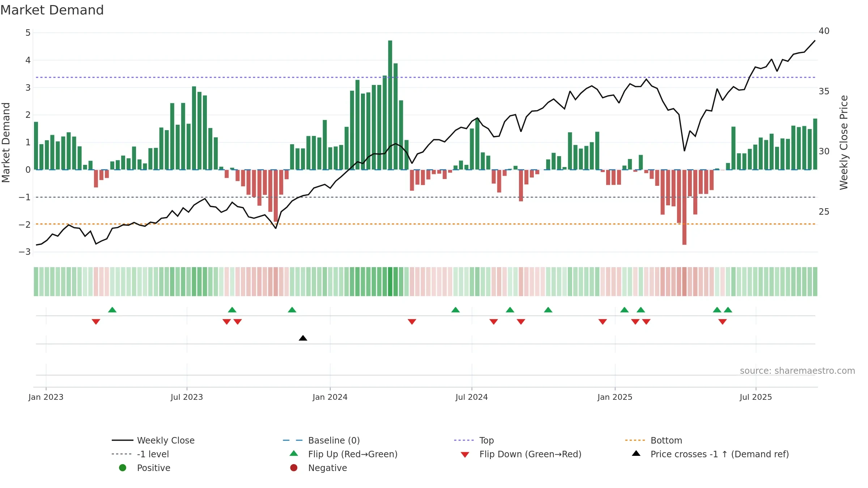Click the Jan 2025 x-axis label
The width and height of the screenshot is (868, 488).
(615, 397)
